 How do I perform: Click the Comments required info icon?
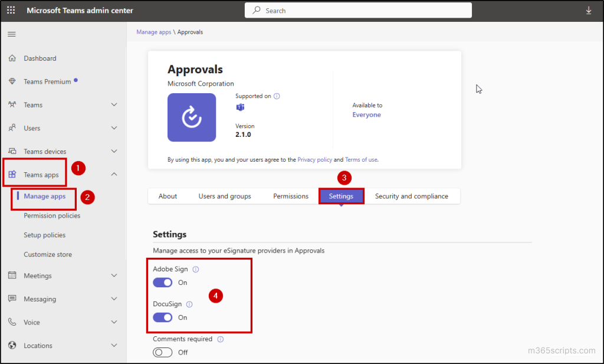[x=221, y=339]
